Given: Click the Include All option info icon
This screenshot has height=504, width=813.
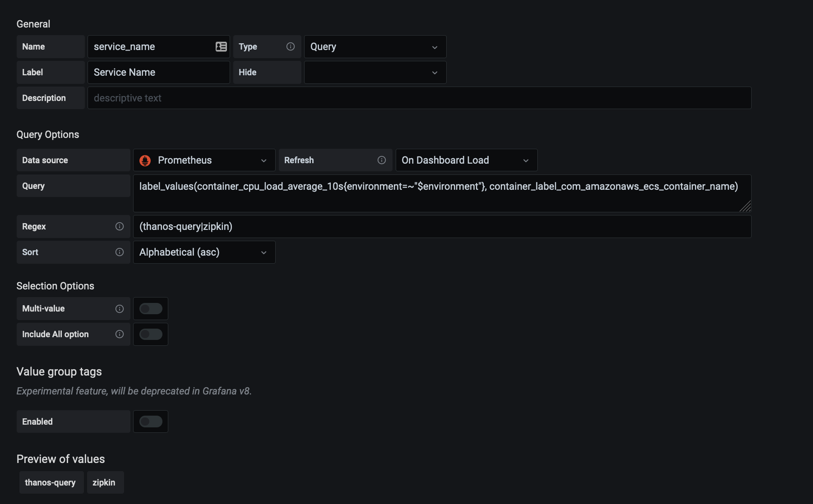Looking at the screenshot, I should 120,334.
